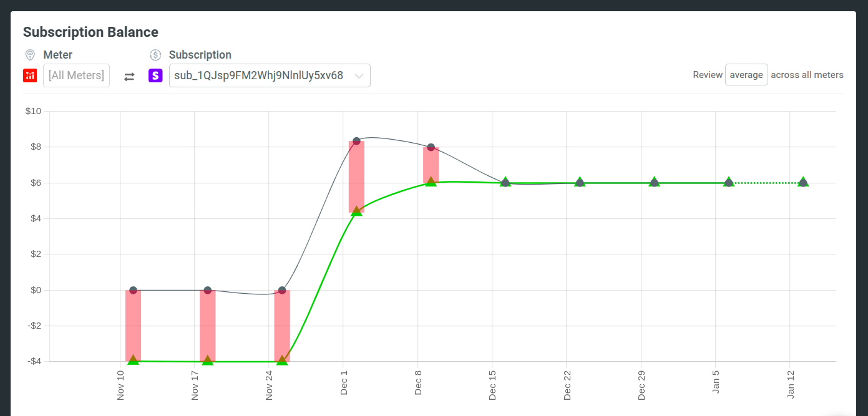Viewport: 868px width, 416px height.
Task: Click the "average" review button
Action: point(746,74)
